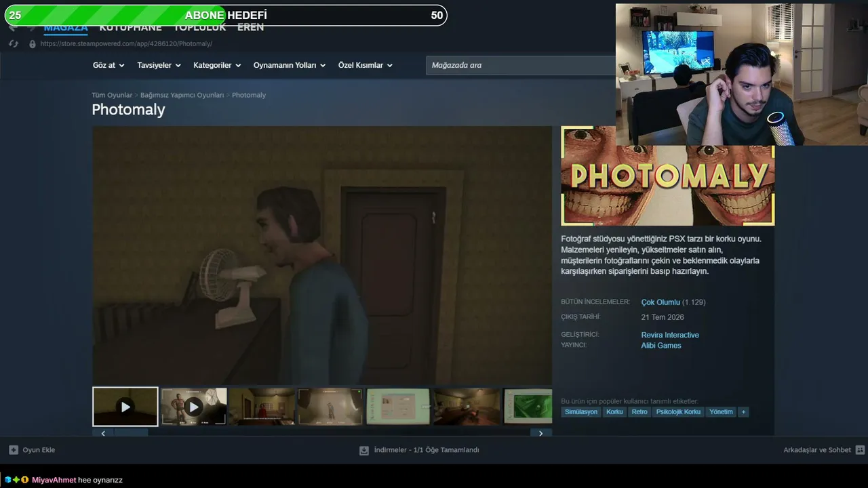Go to the MAĞAZA tab
The width and height of the screenshot is (868, 488).
coord(66,27)
